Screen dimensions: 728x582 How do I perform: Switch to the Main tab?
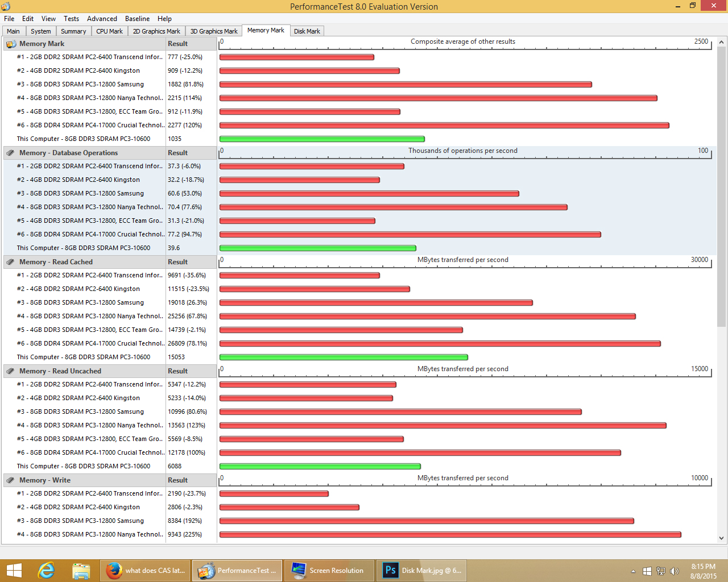pos(13,31)
